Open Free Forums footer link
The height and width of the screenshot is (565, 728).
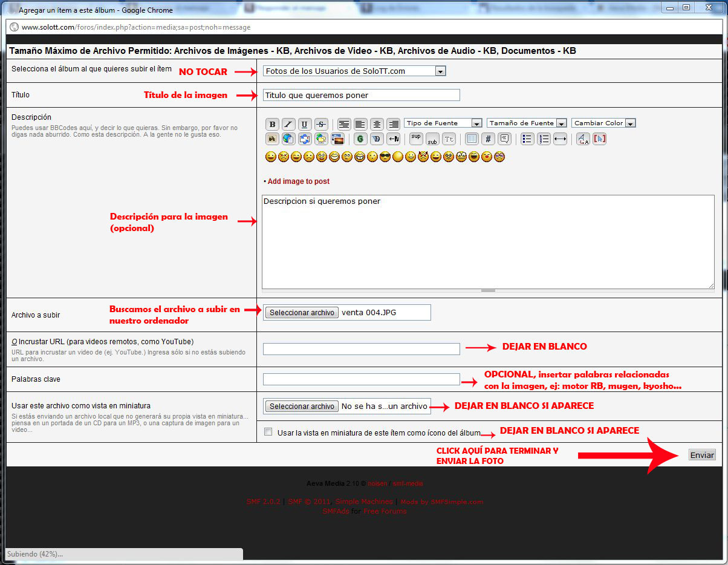385,511
